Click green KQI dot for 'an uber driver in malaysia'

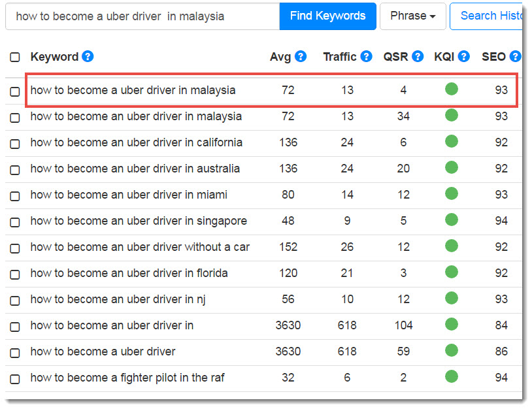452,115
